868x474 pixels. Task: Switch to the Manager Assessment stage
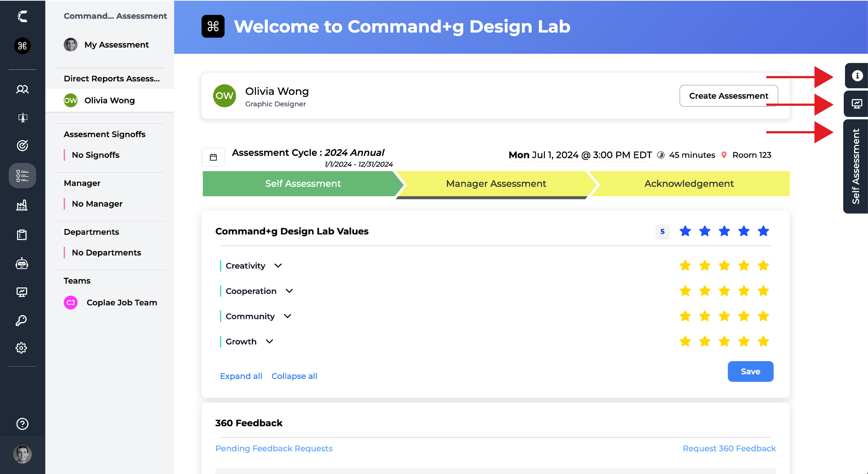pos(496,184)
